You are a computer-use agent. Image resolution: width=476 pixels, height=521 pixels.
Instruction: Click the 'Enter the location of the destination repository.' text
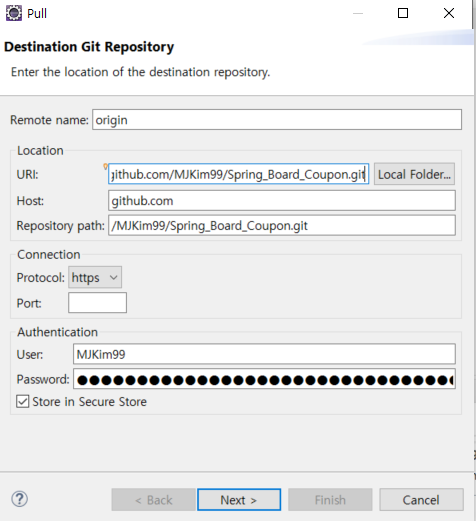pyautogui.click(x=140, y=72)
